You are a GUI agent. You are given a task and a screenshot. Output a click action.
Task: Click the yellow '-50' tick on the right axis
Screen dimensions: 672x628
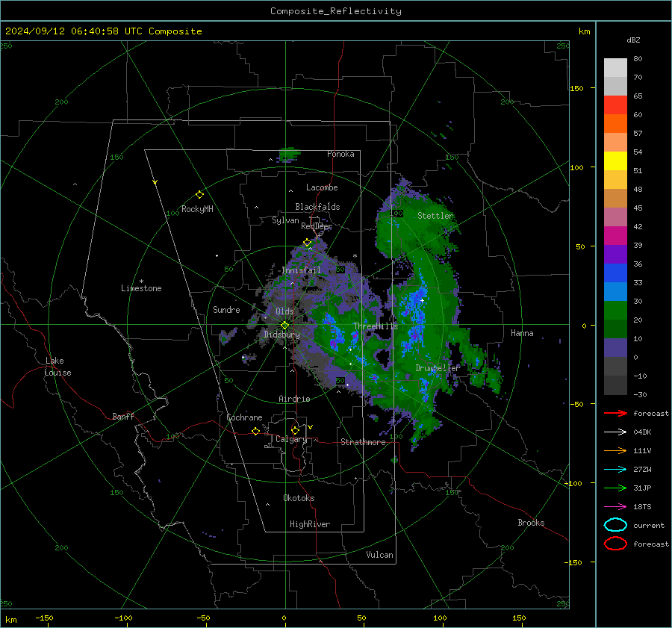click(578, 404)
